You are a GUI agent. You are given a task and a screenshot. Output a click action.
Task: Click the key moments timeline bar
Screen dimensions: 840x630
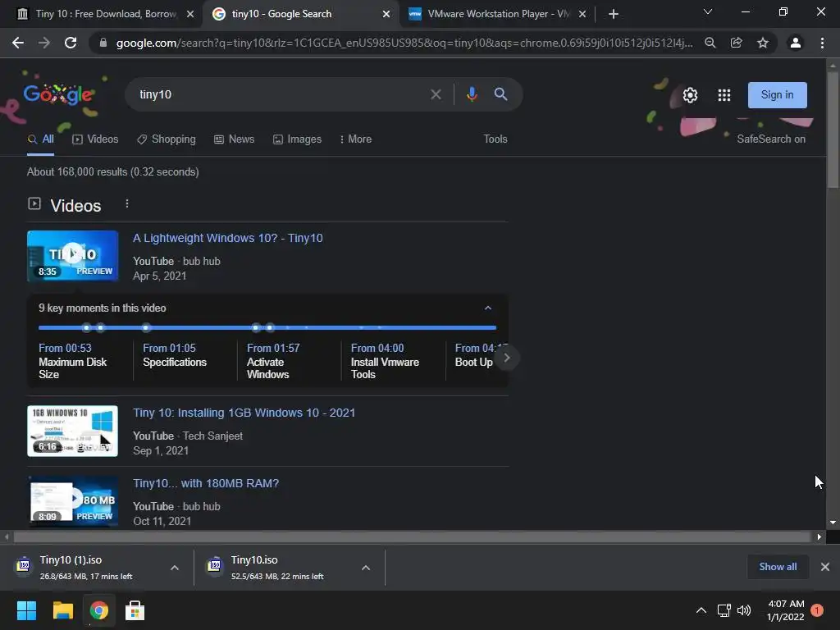(267, 327)
